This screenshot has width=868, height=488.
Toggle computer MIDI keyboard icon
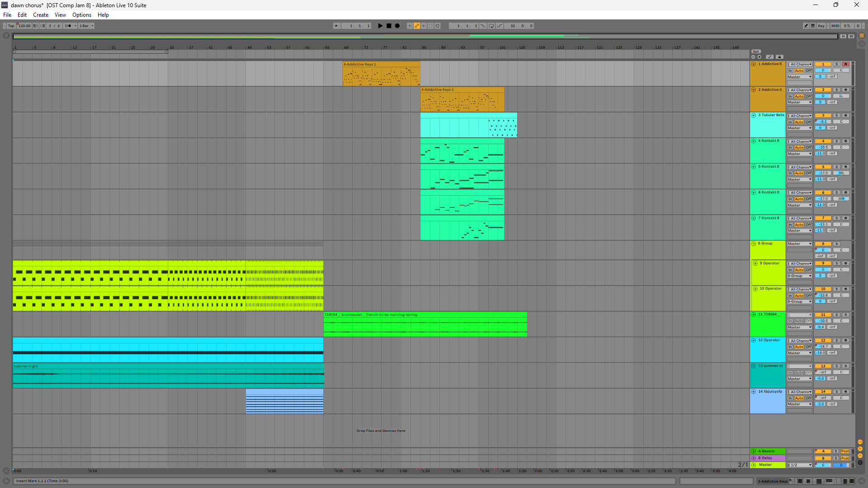(x=813, y=26)
